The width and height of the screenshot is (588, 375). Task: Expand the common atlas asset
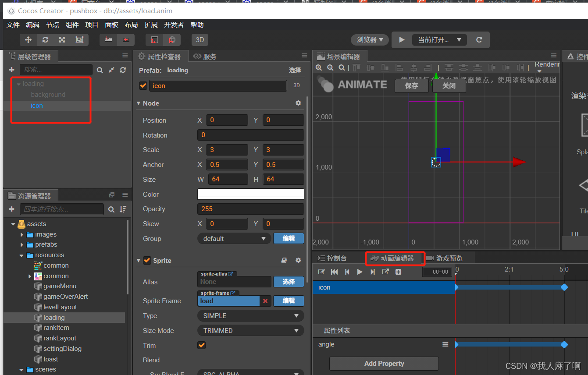click(29, 276)
